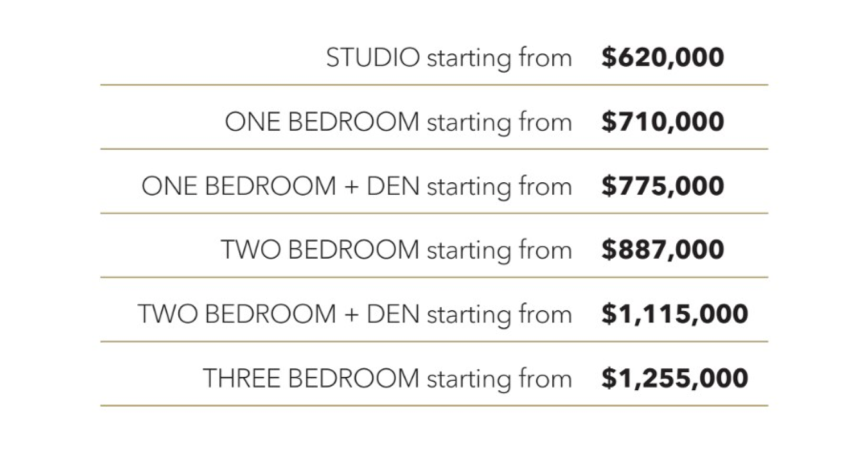Click the gold divider line below studio row
This screenshot has height=460, width=868.
click(434, 85)
